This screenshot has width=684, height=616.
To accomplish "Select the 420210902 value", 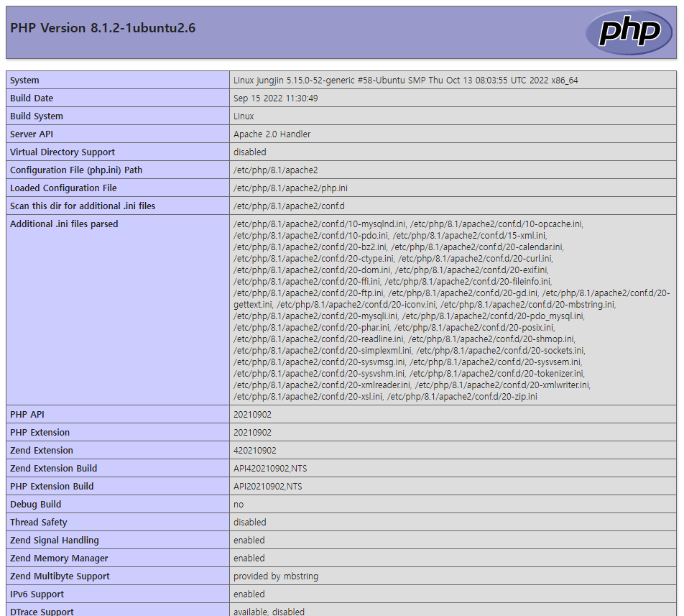I will click(255, 450).
